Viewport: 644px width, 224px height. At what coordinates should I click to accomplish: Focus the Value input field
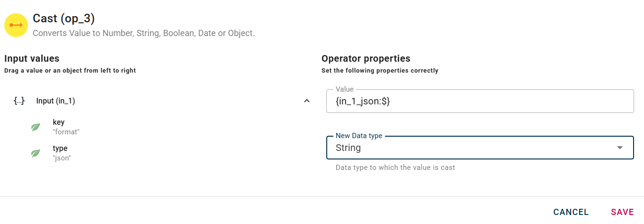[480, 101]
